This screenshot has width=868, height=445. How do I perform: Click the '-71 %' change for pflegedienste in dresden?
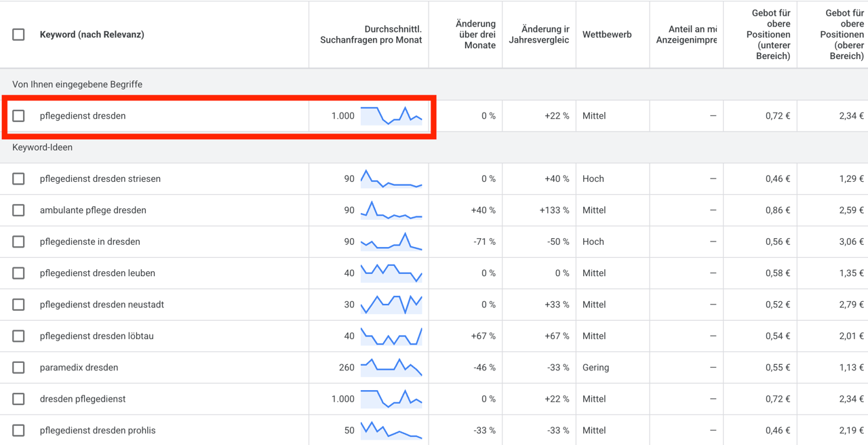coord(485,241)
